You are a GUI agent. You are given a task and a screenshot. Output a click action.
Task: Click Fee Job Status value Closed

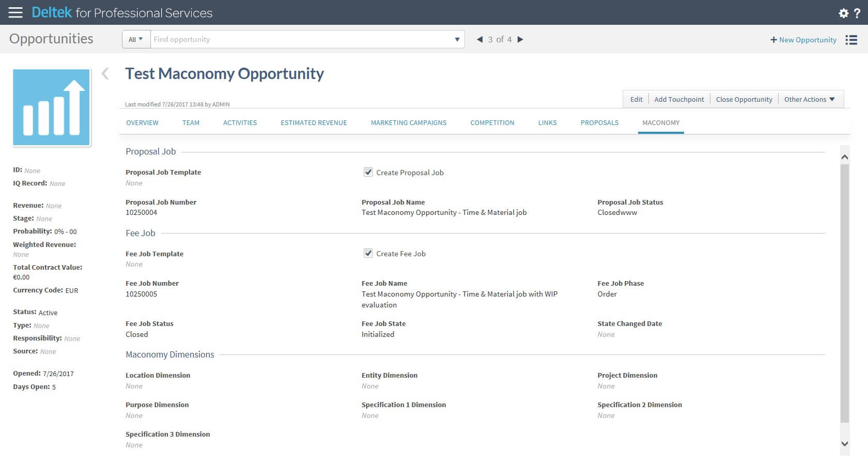[136, 334]
